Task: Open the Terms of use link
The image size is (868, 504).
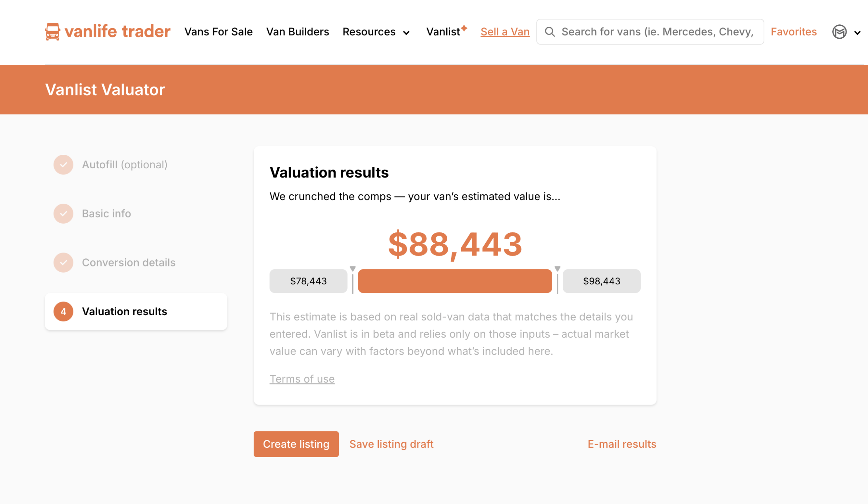Action: pyautogui.click(x=302, y=379)
